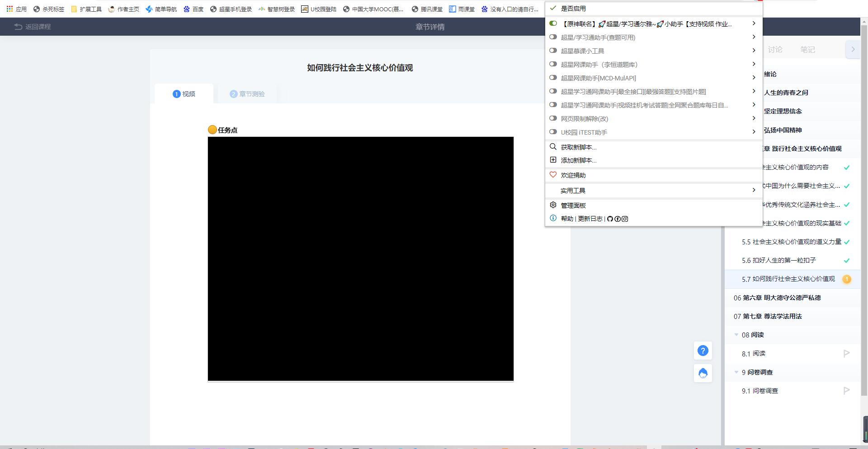This screenshot has height=449, width=868.
Task: Collapse the 08 阅读 section triangle
Action: tap(736, 335)
